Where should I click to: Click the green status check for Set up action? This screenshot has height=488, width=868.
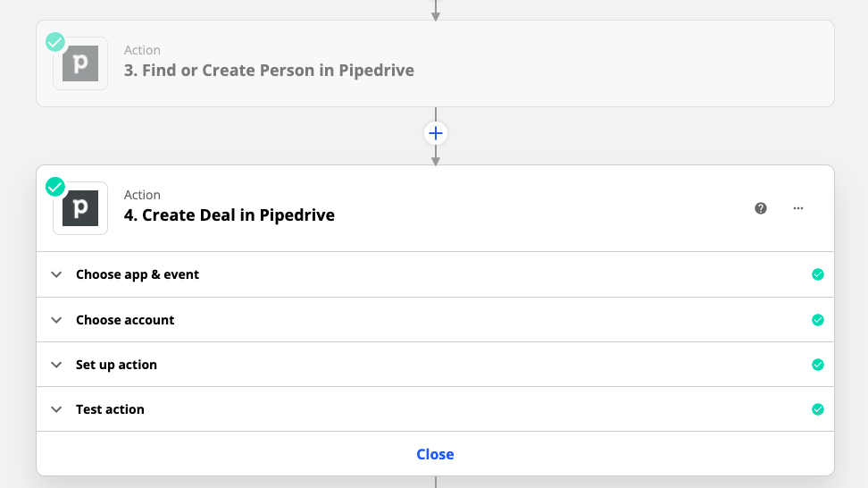tap(817, 365)
